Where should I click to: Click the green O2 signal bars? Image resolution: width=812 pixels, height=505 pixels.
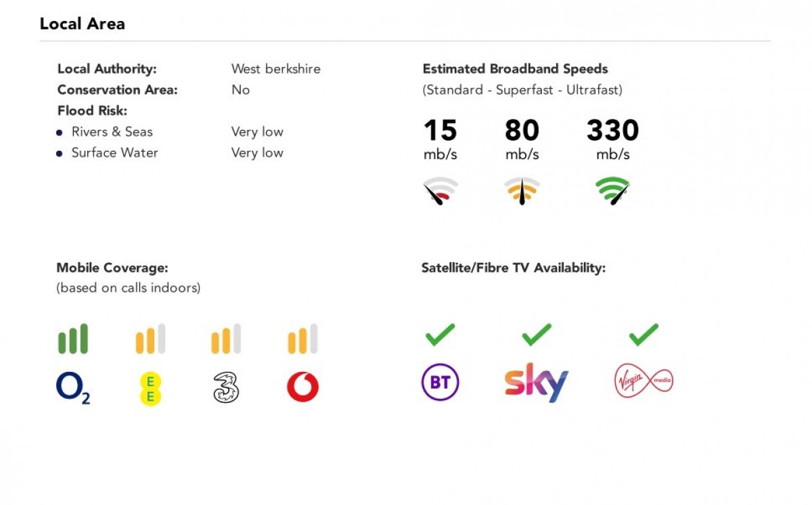pos(73,339)
